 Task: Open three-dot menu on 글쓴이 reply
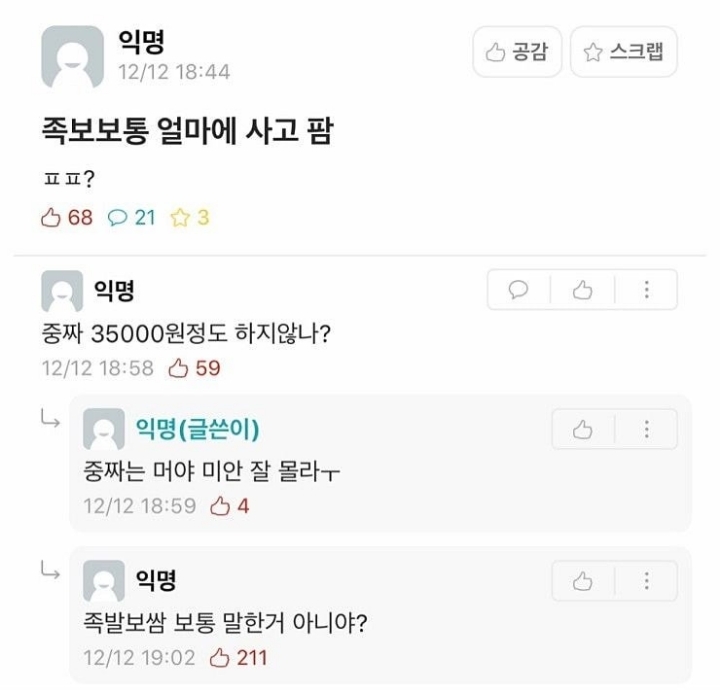(x=647, y=430)
